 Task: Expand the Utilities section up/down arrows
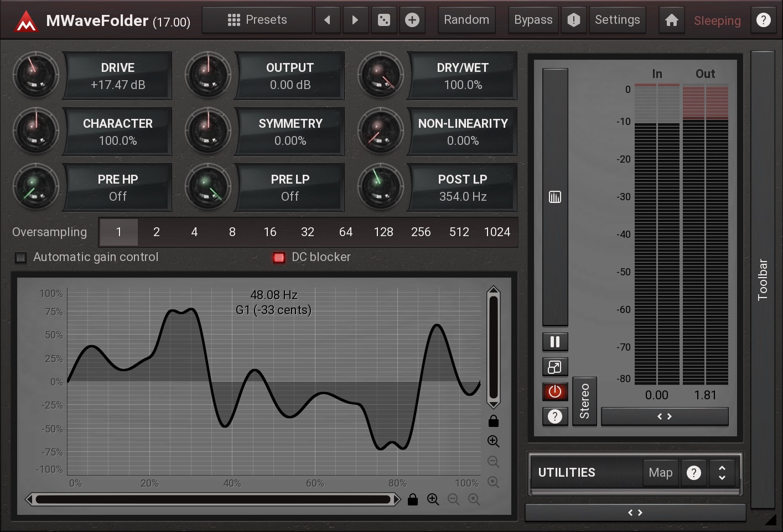coord(722,473)
